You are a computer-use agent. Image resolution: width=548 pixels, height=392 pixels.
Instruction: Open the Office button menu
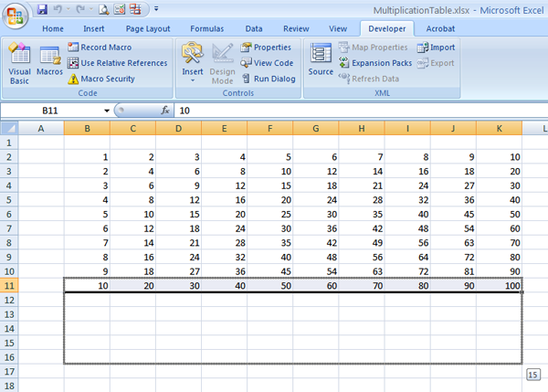(x=15, y=16)
